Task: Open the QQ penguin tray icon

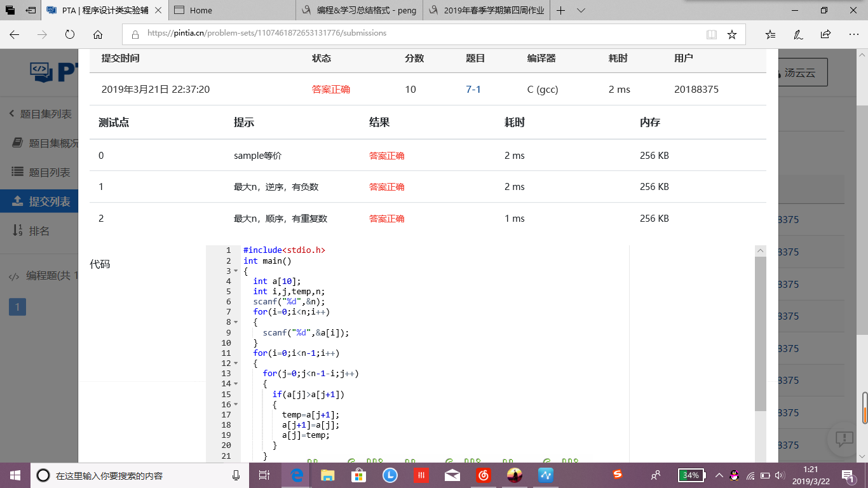Action: click(735, 475)
